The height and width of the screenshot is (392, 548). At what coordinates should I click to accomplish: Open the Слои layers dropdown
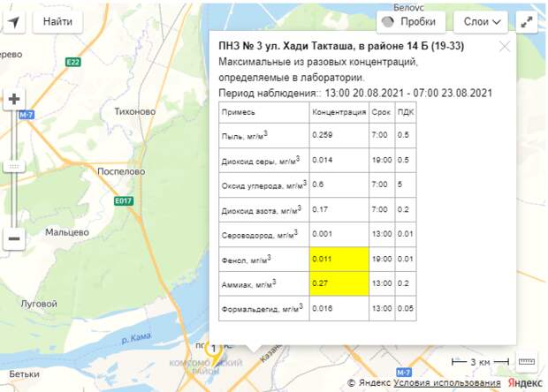pyautogui.click(x=481, y=21)
